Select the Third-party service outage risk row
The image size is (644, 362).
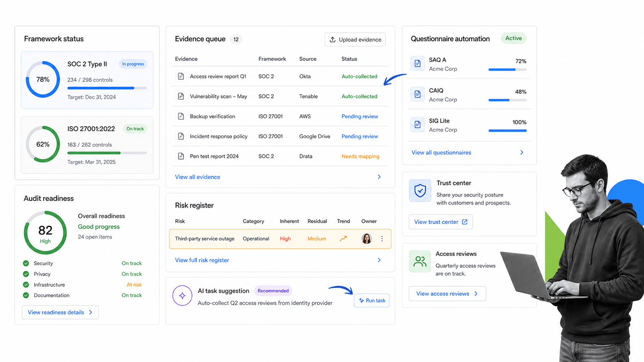coord(280,239)
